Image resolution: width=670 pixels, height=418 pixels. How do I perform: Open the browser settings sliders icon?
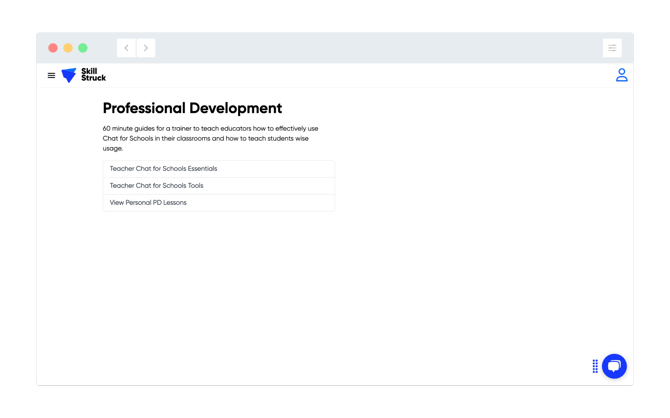click(x=612, y=48)
